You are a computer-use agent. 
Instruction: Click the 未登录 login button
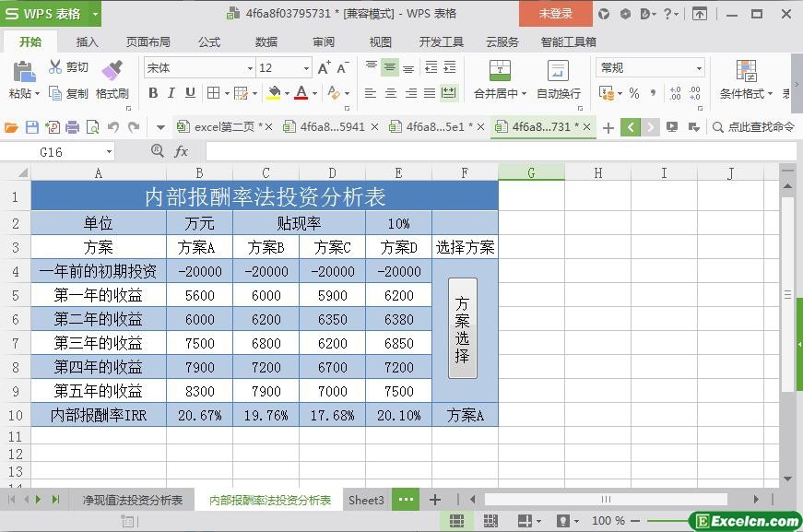(x=556, y=14)
